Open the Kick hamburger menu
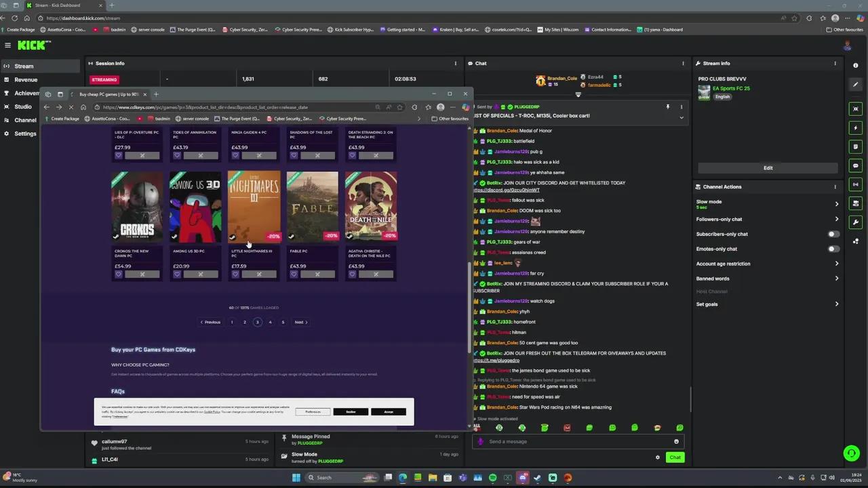This screenshot has width=868, height=488. click(7, 45)
